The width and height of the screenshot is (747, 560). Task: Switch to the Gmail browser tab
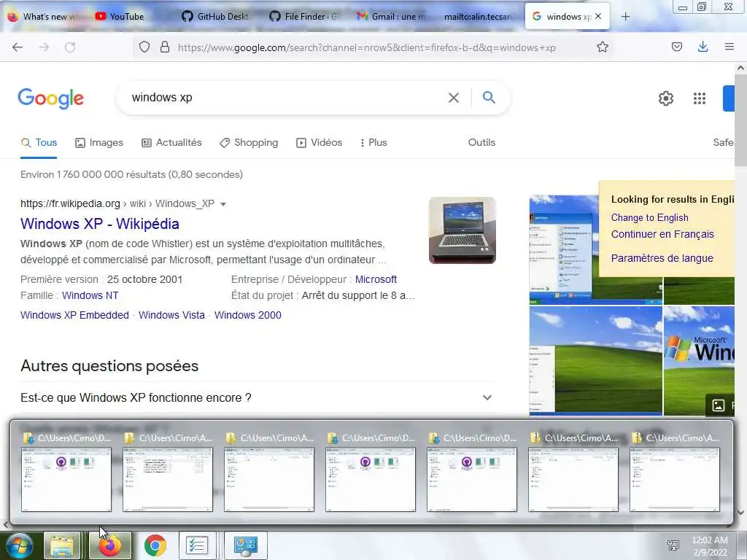tap(392, 17)
